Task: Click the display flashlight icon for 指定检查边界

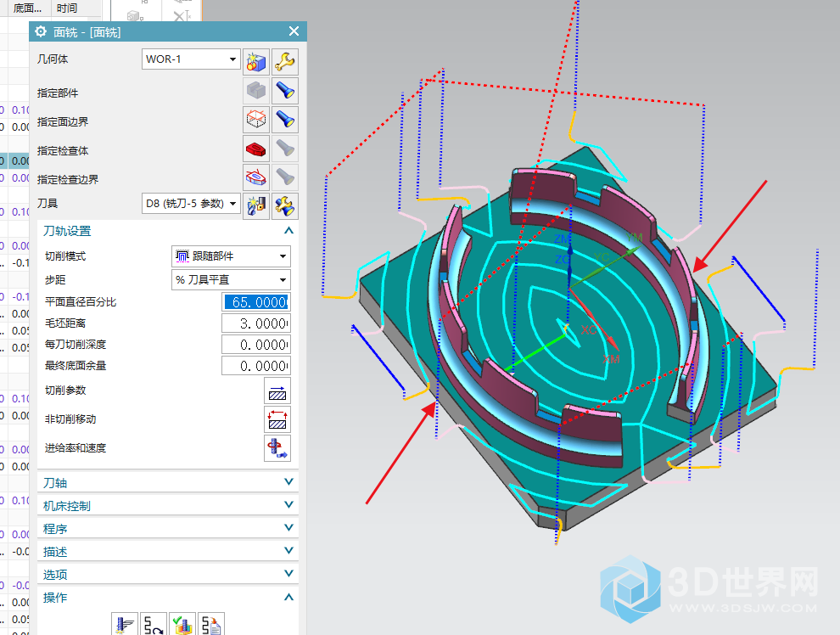Action: (x=285, y=177)
